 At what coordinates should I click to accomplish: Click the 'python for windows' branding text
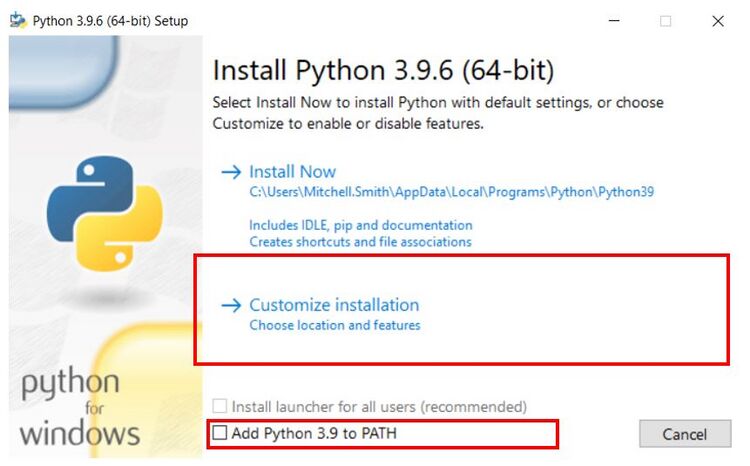point(80,408)
